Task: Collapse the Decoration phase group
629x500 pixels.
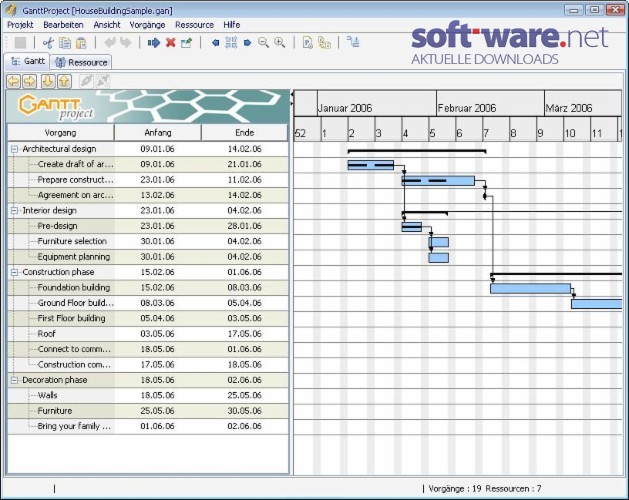Action: [14, 380]
